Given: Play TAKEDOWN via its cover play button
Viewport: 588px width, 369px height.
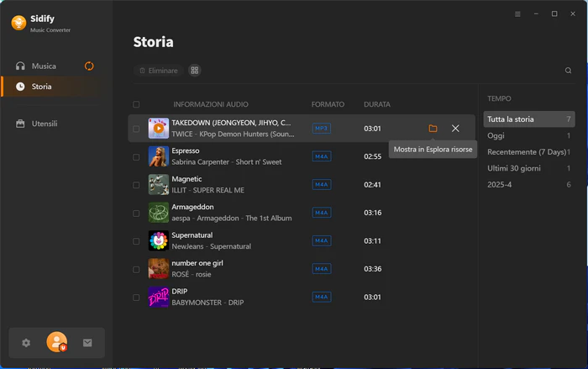Looking at the screenshot, I should pyautogui.click(x=159, y=129).
